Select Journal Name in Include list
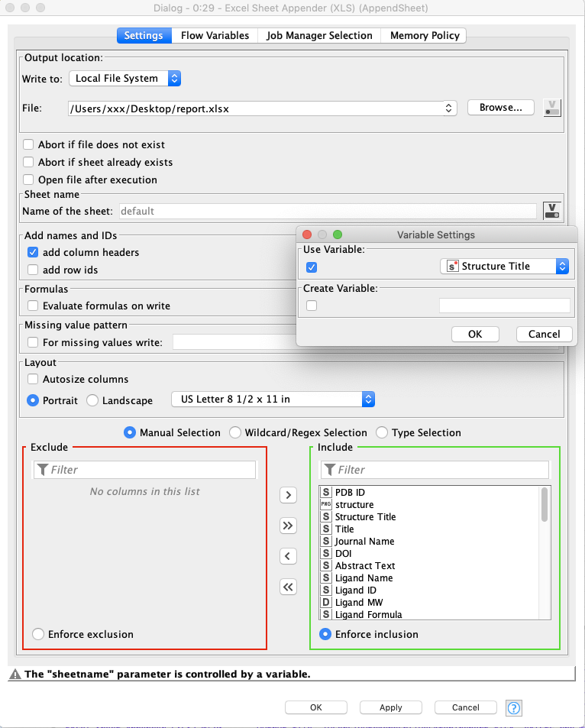The width and height of the screenshot is (585, 728). click(x=364, y=542)
